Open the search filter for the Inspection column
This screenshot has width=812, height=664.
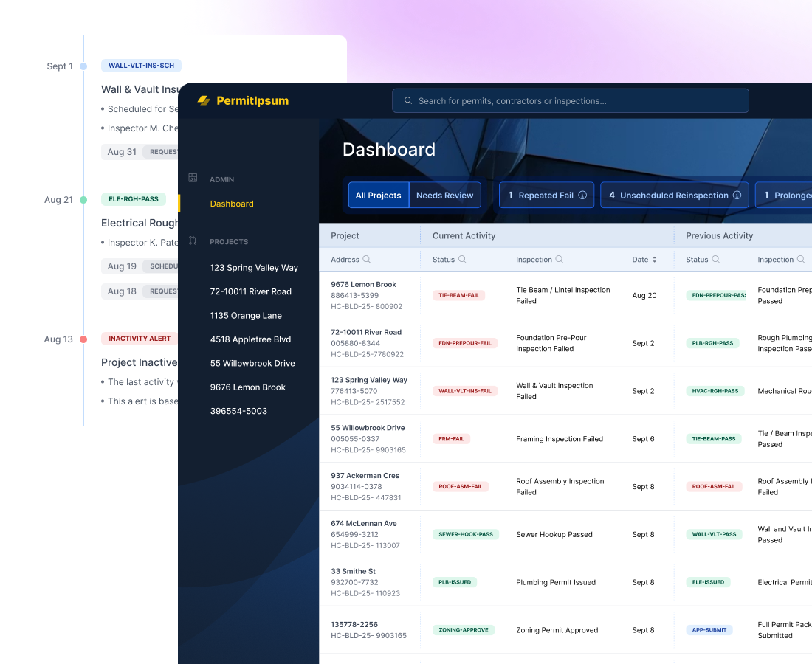coord(560,260)
